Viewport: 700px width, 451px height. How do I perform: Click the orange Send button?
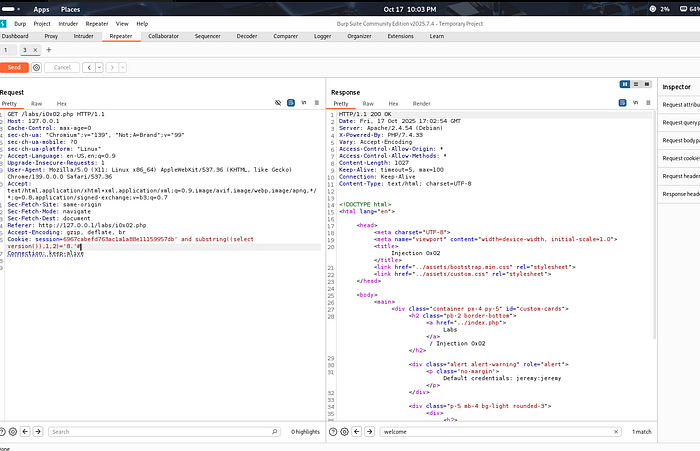(14, 67)
